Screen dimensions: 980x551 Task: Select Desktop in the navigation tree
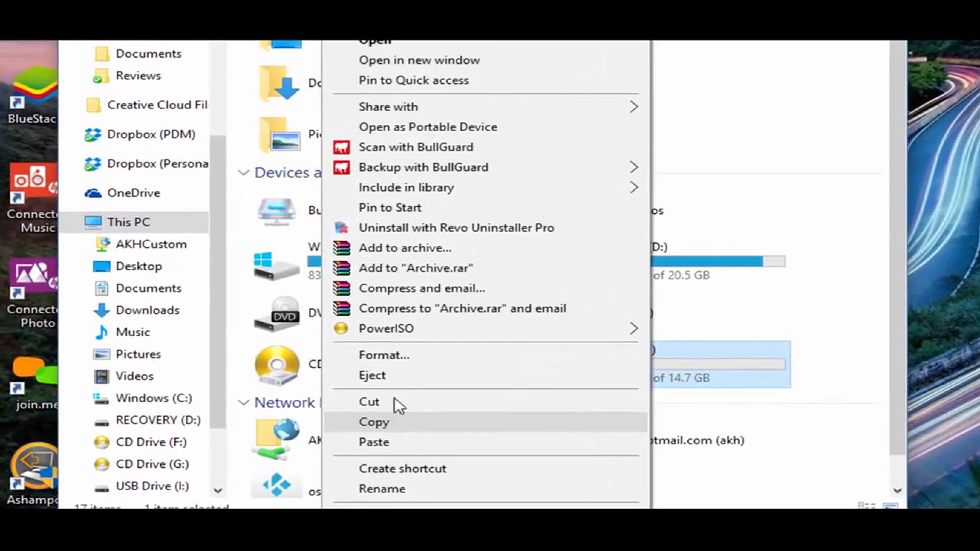(139, 266)
